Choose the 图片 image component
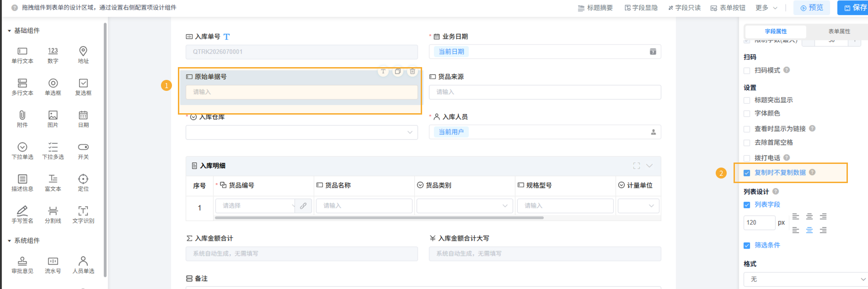Viewport: 868px width, 289px height. click(x=53, y=119)
